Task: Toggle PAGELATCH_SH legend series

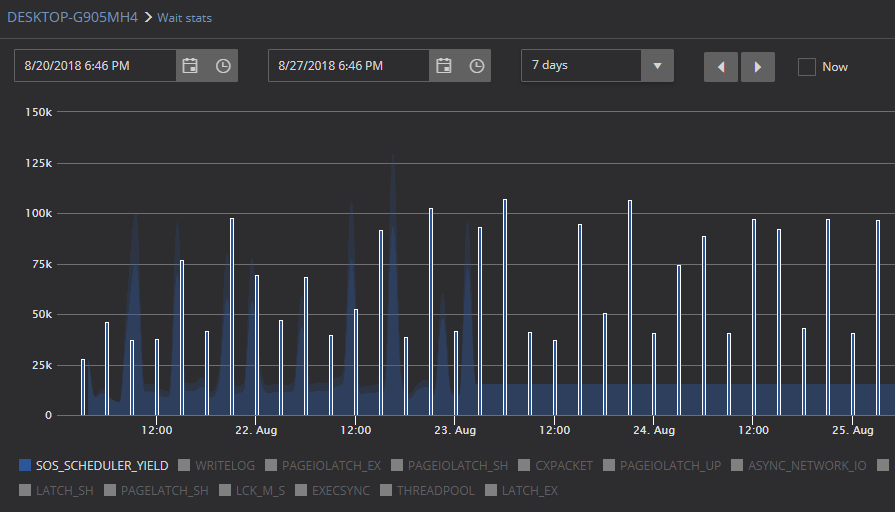Action: coord(156,490)
